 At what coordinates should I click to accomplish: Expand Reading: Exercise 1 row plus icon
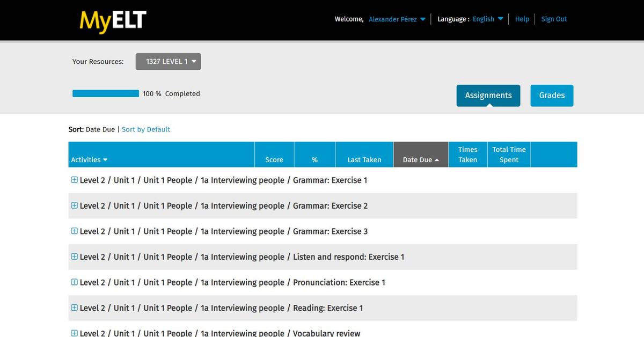(75, 308)
